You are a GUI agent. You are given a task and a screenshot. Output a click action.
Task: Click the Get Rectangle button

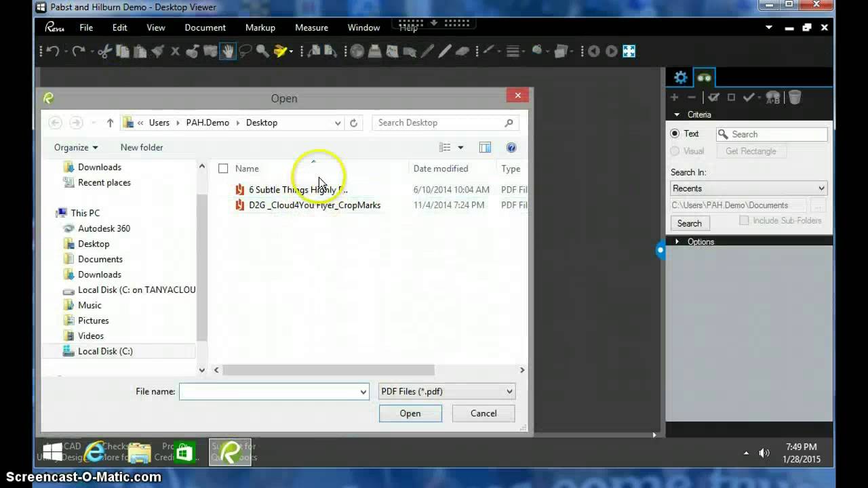coord(751,151)
